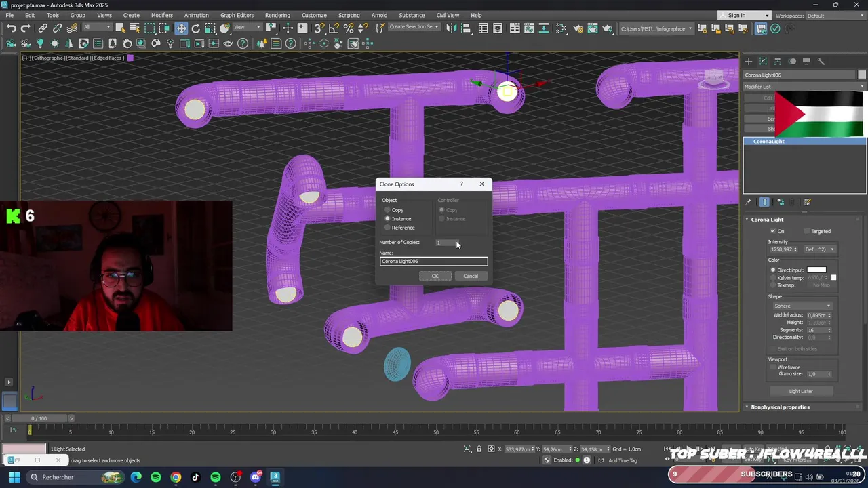Click OK in Clone Options dialog

[x=435, y=276]
